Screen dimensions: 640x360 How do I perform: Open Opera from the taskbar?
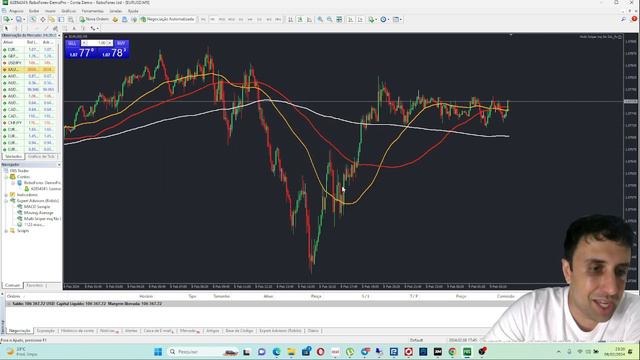coord(320,351)
